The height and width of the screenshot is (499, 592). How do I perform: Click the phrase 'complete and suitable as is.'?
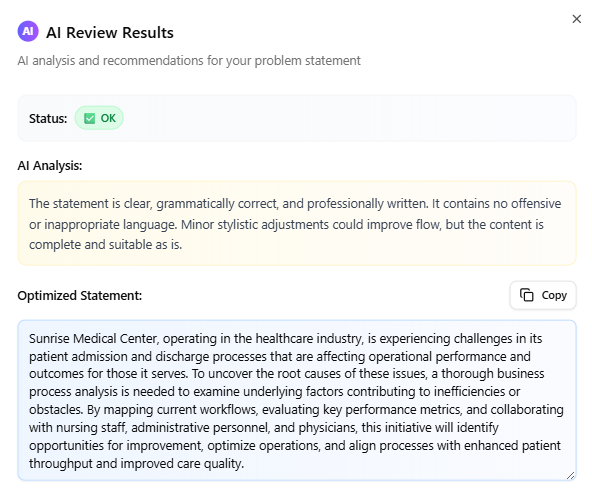coord(106,245)
